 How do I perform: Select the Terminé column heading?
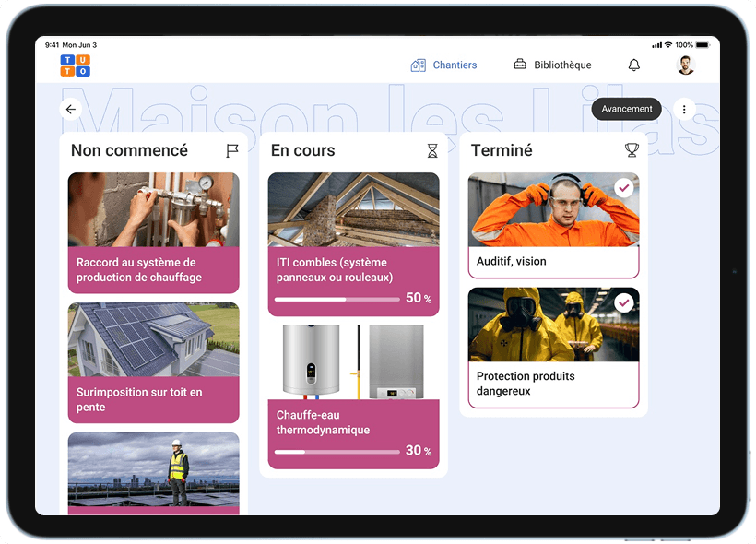coord(502,150)
